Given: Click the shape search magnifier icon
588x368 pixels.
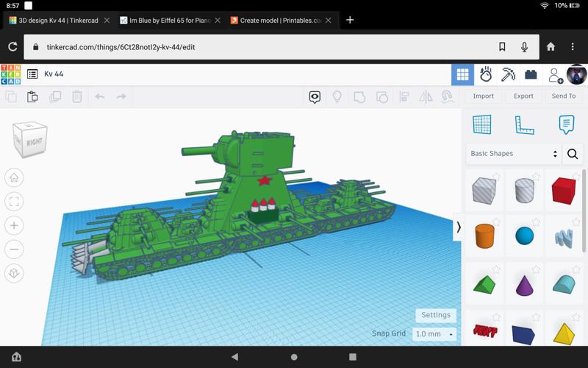Looking at the screenshot, I should 573,154.
